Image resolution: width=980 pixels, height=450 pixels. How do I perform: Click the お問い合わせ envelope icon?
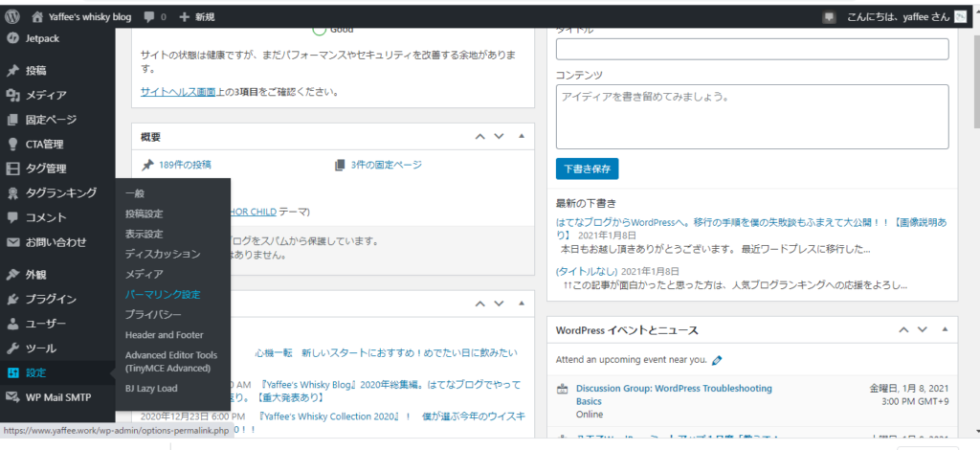point(11,242)
